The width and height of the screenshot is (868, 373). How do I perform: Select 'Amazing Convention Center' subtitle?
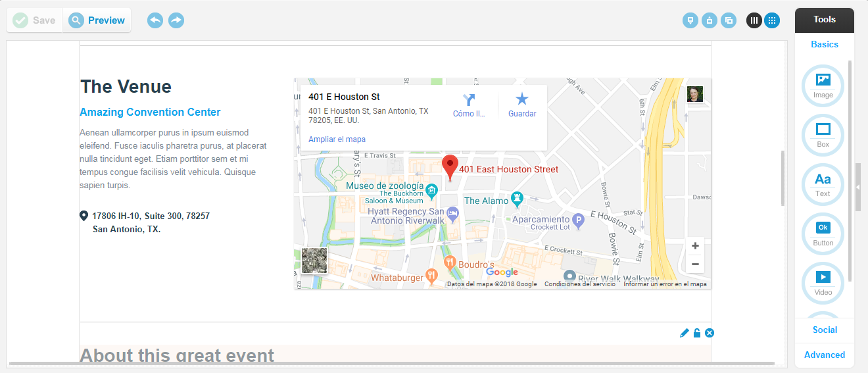coord(150,112)
